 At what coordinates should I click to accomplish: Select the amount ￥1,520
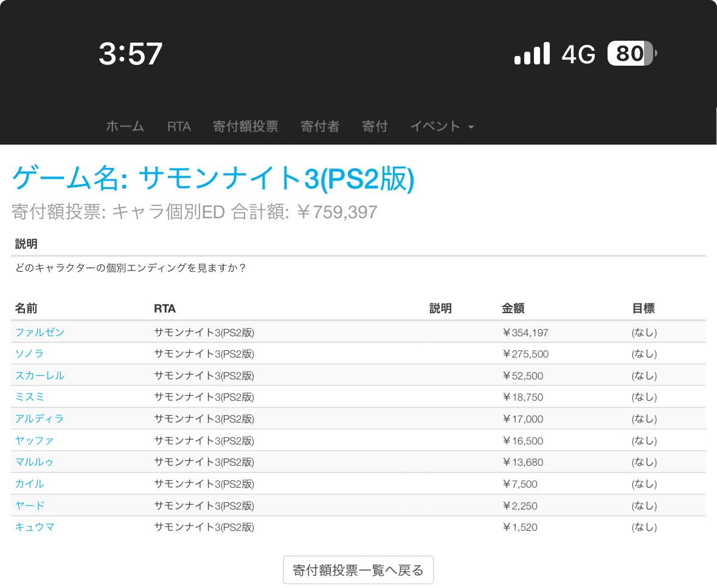pos(519,528)
